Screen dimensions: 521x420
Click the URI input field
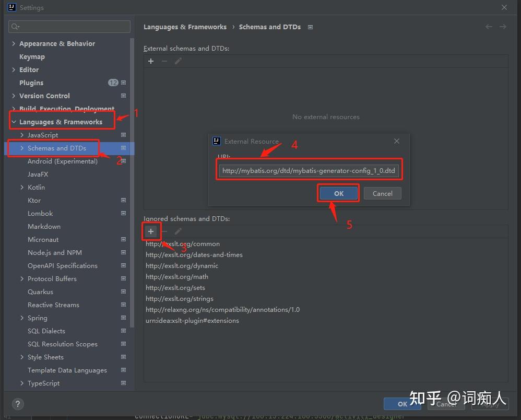(309, 170)
